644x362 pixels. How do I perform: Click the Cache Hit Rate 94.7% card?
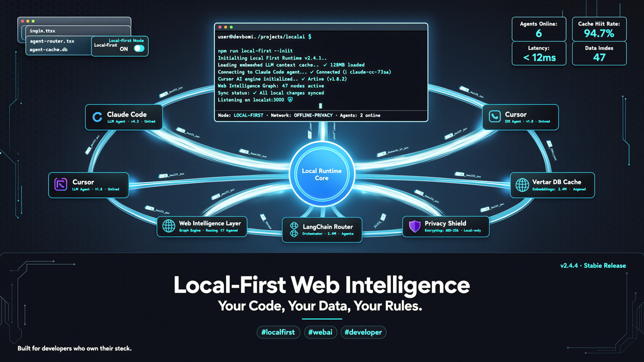599,29
